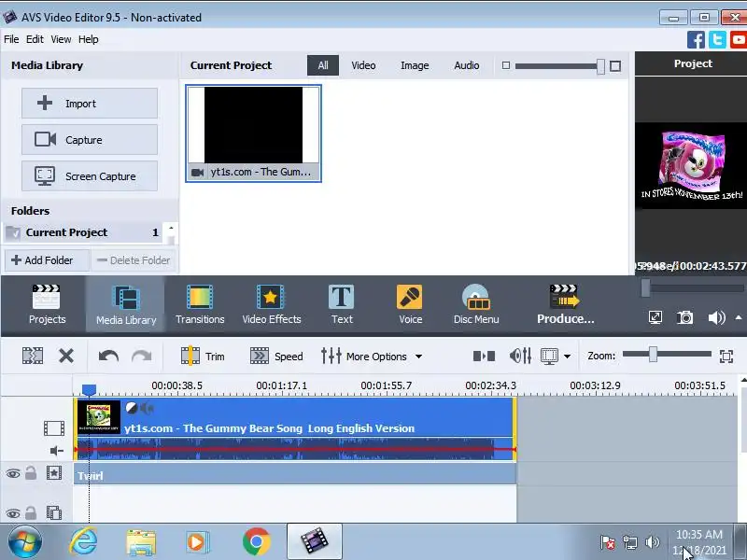747x560 pixels.
Task: Open the Text tool panel
Action: 342,305
